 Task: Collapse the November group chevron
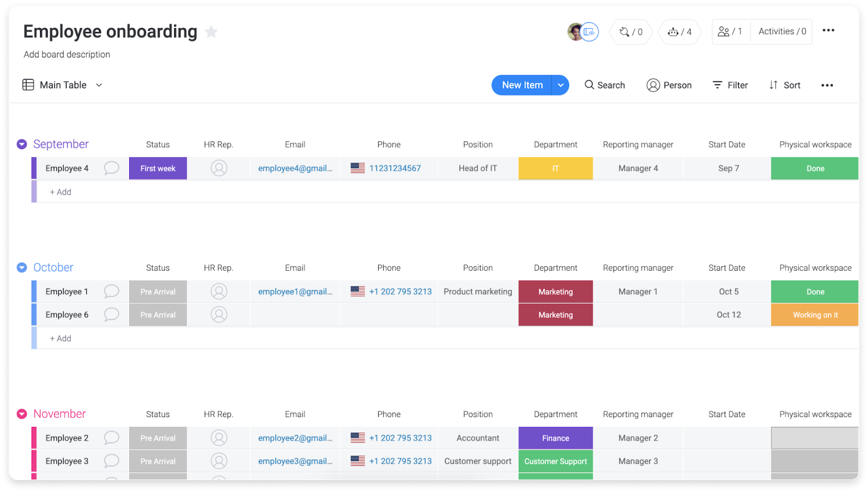pos(21,413)
